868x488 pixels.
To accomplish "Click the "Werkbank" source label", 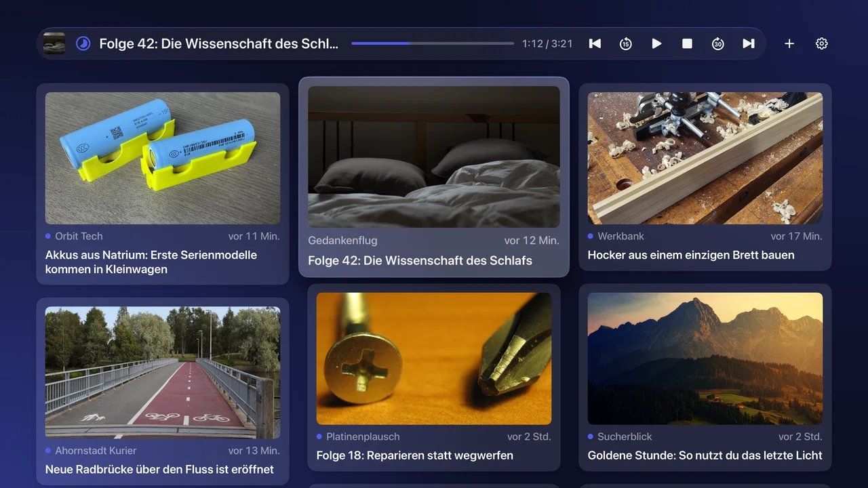I will 620,236.
